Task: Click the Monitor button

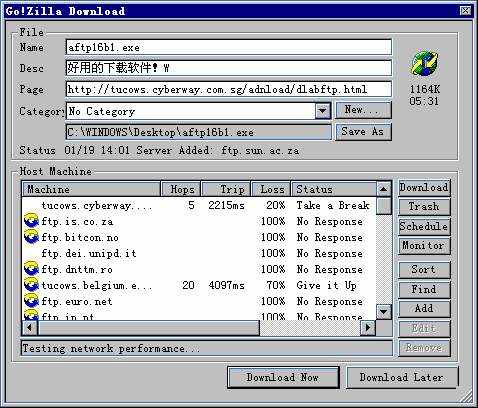Action: tap(424, 246)
